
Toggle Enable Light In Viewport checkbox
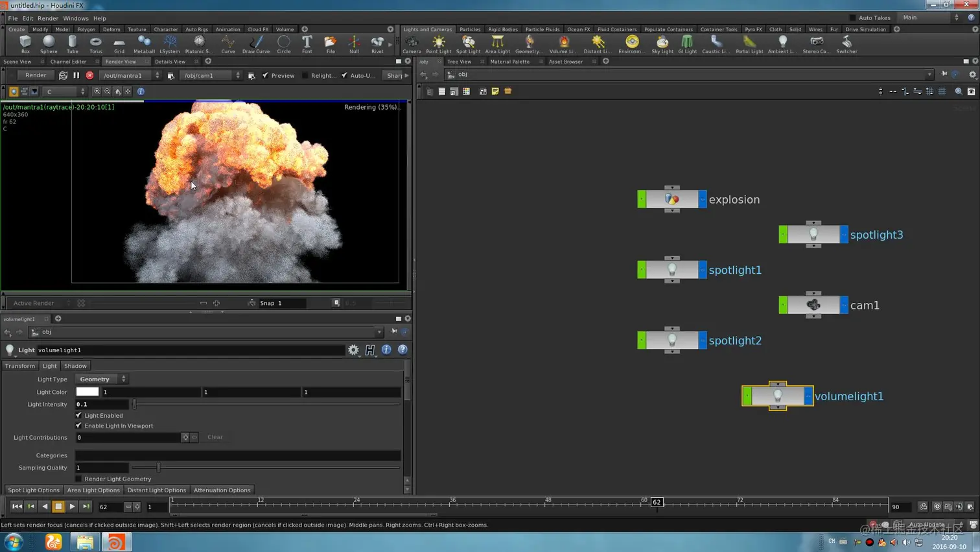click(79, 426)
